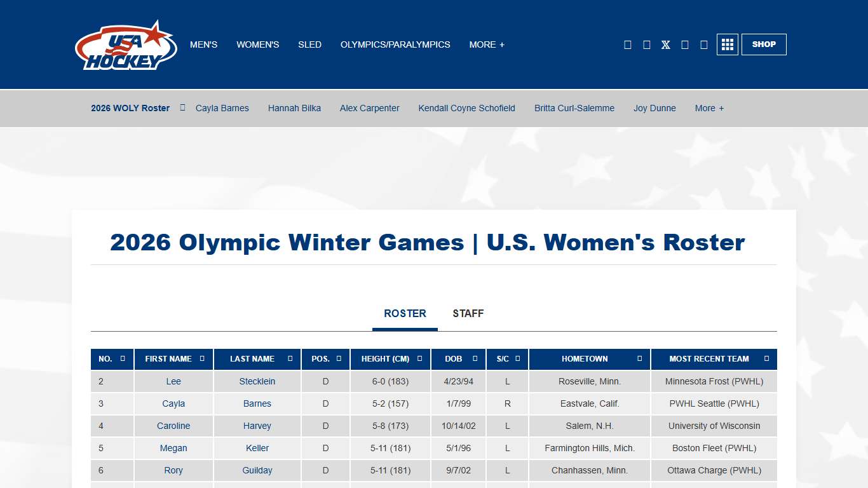Switch to the STAFF tab
868x488 pixels.
(x=468, y=313)
